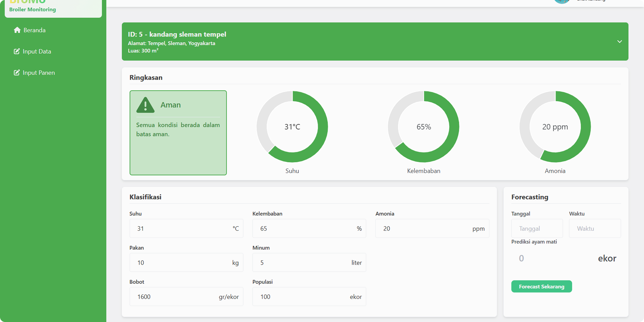Focus the Suhu input field

[x=186, y=228]
